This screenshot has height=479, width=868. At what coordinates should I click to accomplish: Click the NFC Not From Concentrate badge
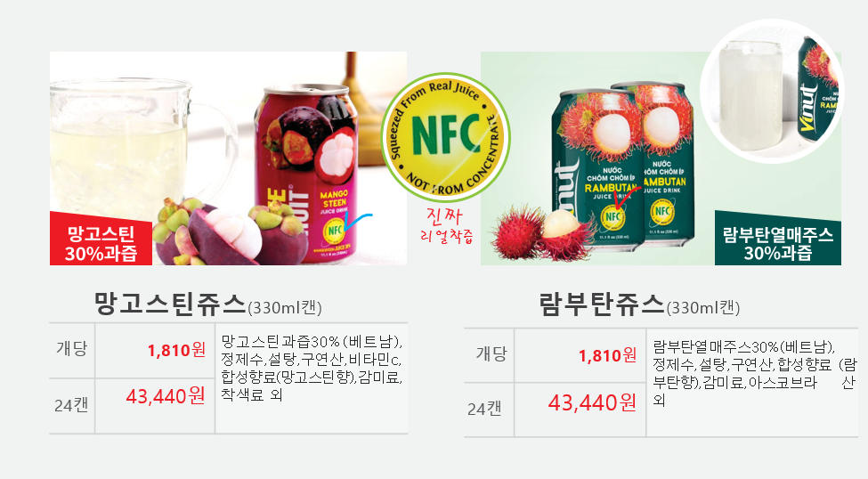[x=446, y=137]
